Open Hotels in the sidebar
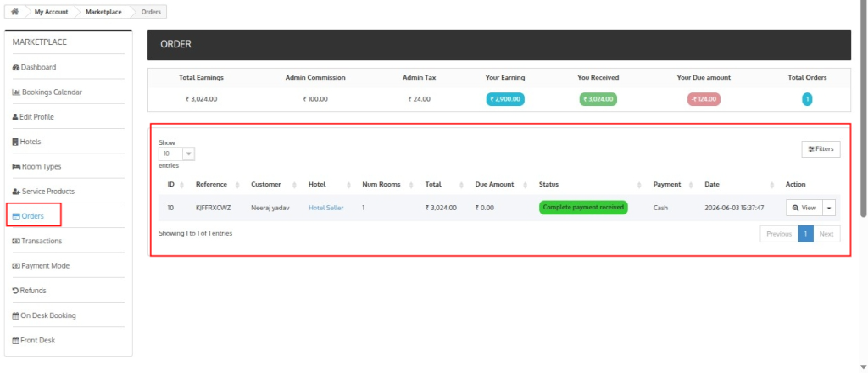The height and width of the screenshot is (373, 868). [26, 142]
